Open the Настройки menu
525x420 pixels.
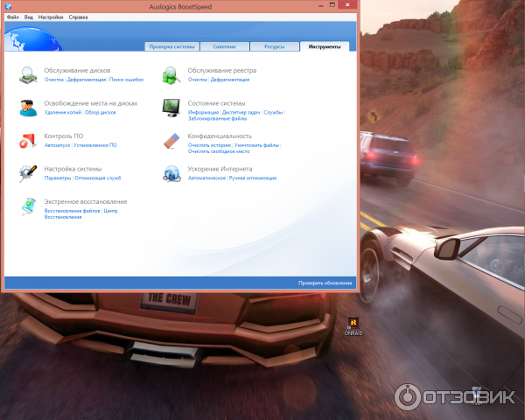pyautogui.click(x=51, y=17)
